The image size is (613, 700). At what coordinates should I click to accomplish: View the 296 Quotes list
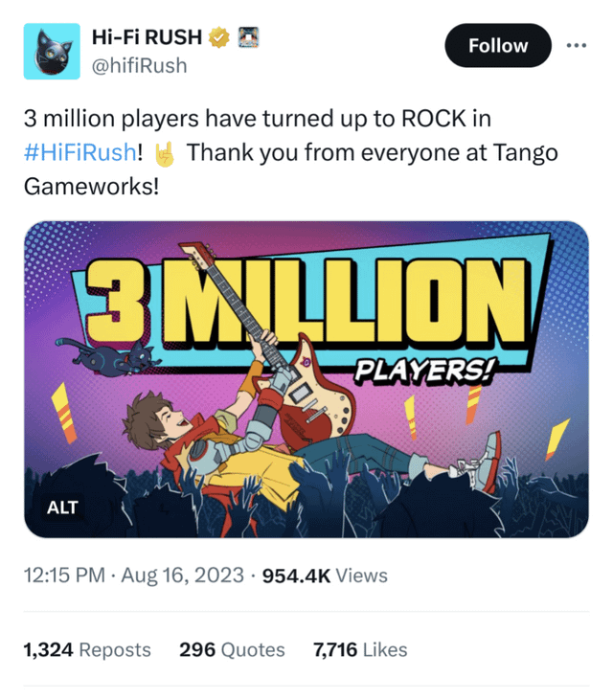(232, 650)
